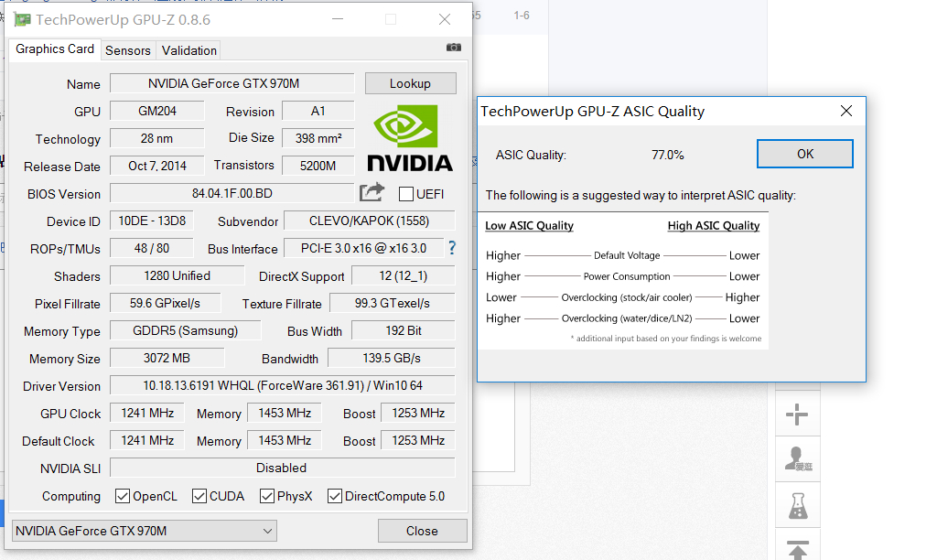Screen dimensions: 937x560
Task: Click the GPU Clock row Boost field
Action: click(x=418, y=413)
